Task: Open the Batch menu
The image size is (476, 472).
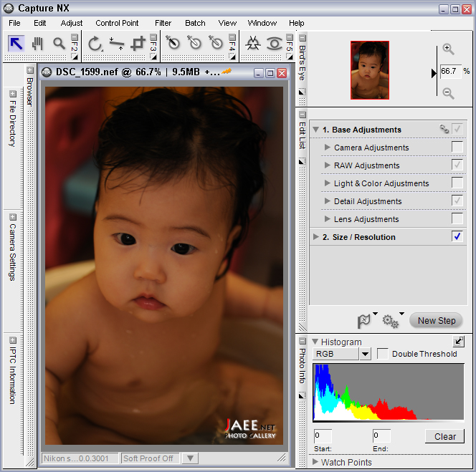Action: (195, 23)
